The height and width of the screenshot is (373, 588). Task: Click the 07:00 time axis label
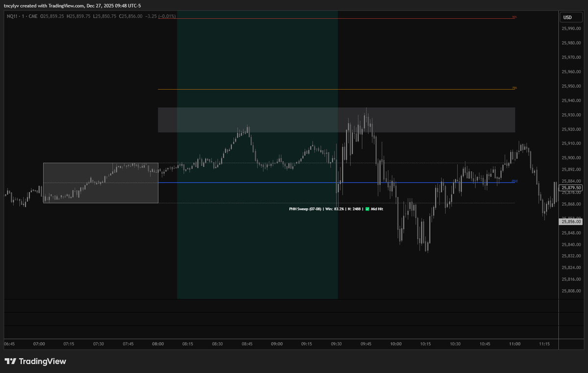click(x=39, y=344)
